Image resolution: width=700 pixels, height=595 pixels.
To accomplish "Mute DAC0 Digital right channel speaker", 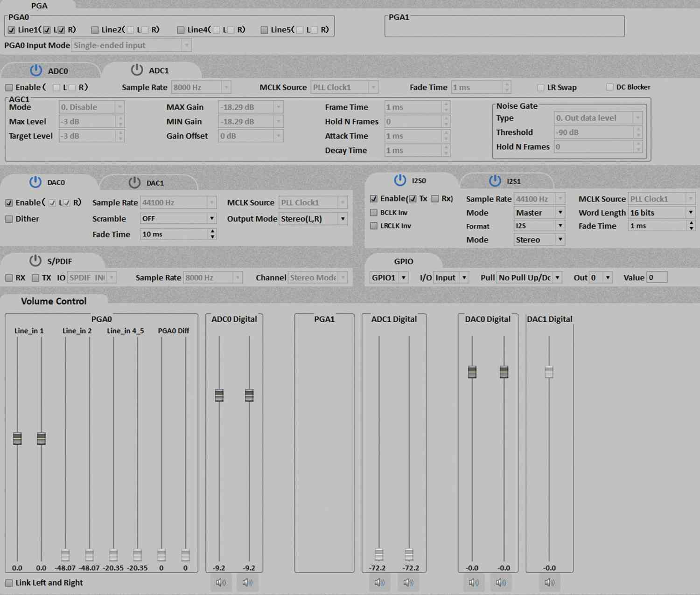I will [x=501, y=582].
